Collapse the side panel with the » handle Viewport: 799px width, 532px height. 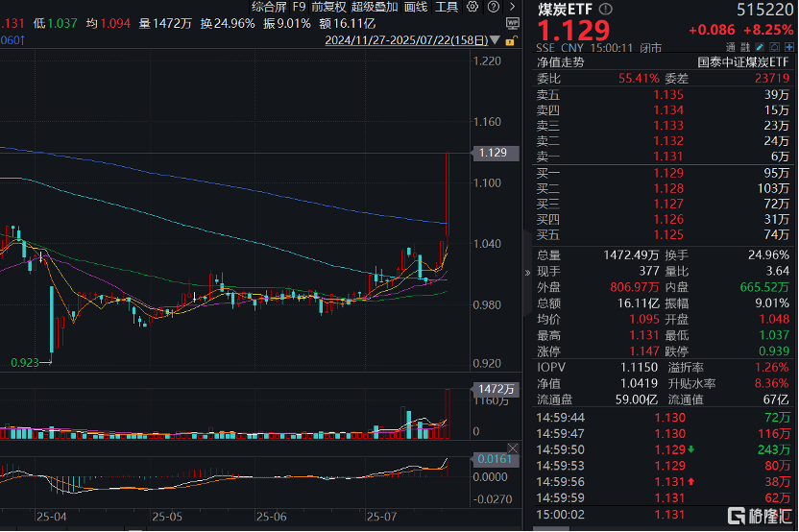tap(527, 273)
